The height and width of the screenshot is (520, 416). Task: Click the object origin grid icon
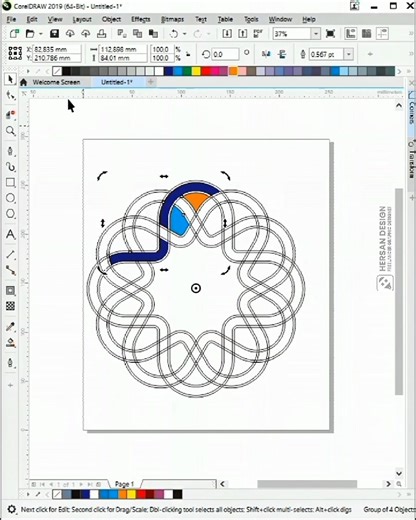(15, 53)
